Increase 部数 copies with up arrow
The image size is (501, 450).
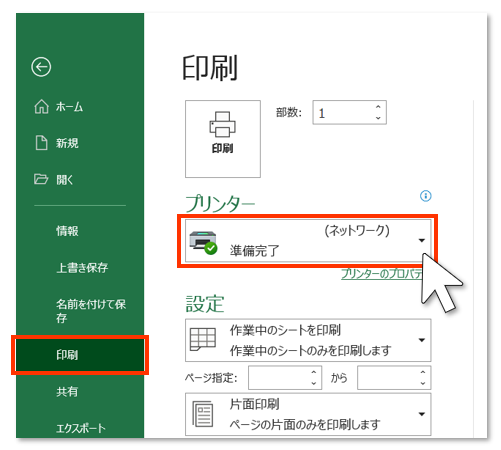point(378,107)
